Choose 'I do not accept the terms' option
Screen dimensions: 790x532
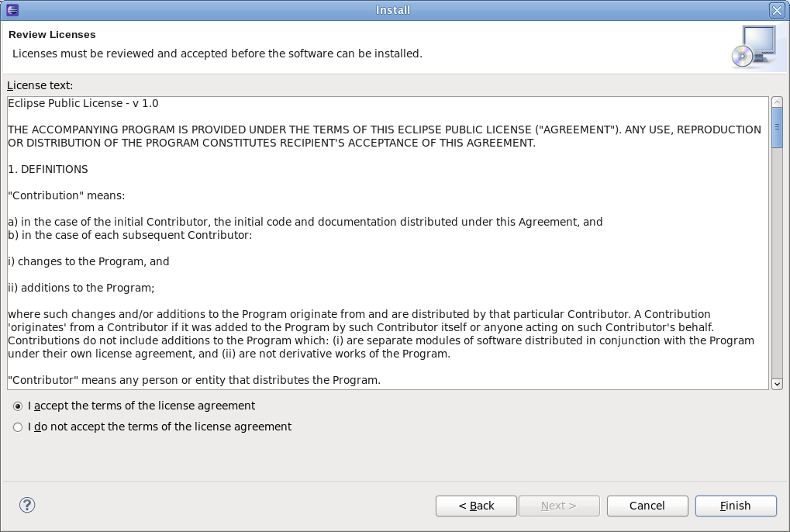pos(18,427)
